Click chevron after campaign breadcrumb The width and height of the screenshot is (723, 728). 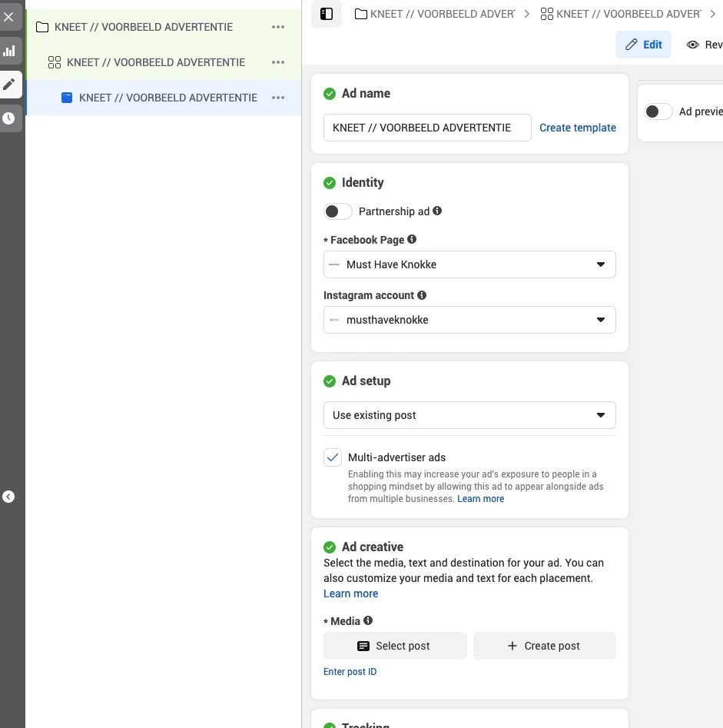(527, 14)
